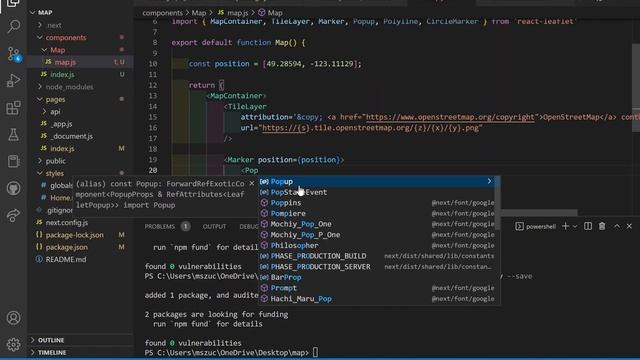Kill terminal with the trash icon
The height and width of the screenshot is (360, 640).
point(602,226)
